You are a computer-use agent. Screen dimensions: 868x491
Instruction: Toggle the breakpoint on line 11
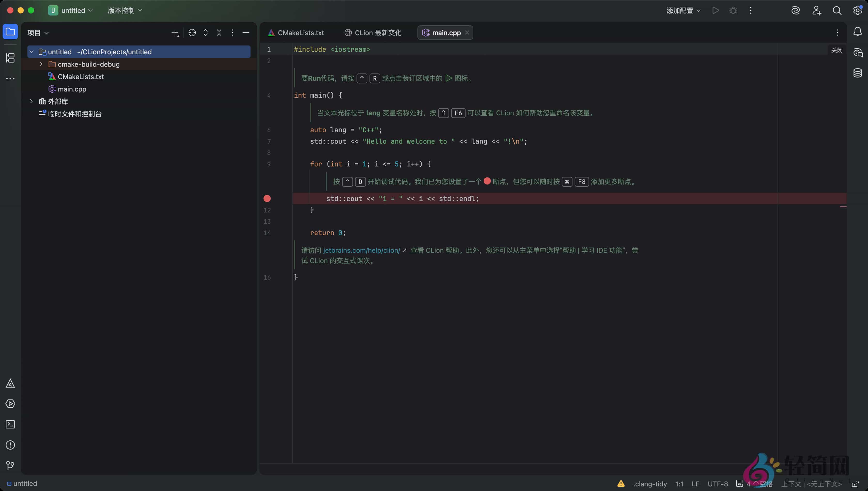pyautogui.click(x=267, y=198)
